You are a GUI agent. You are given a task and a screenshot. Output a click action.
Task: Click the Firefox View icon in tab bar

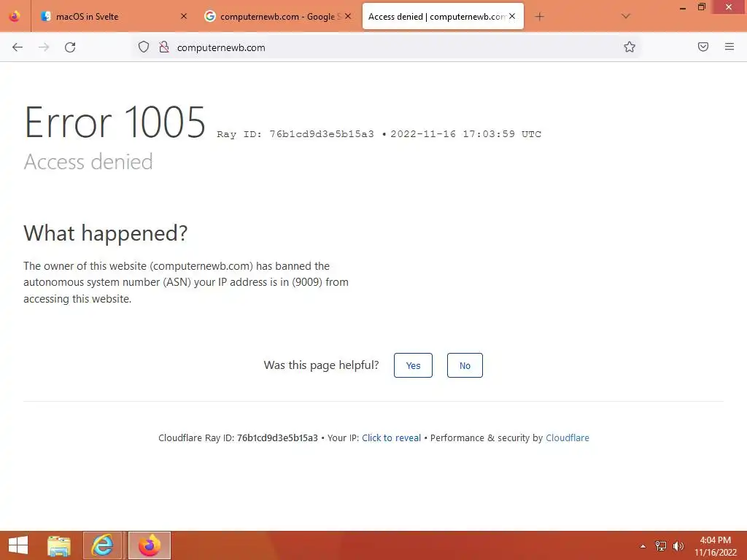pos(15,16)
